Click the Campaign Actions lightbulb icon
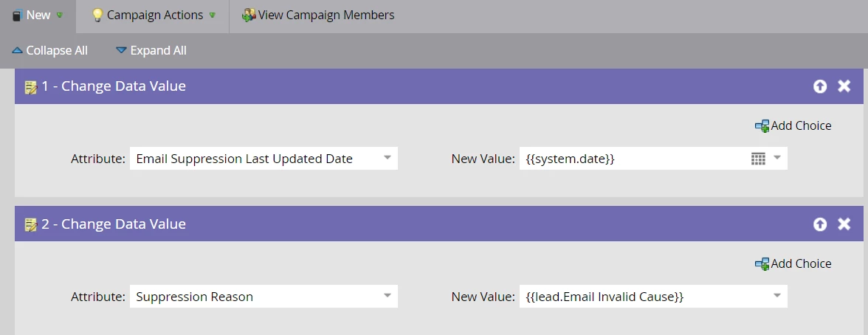 click(x=97, y=15)
